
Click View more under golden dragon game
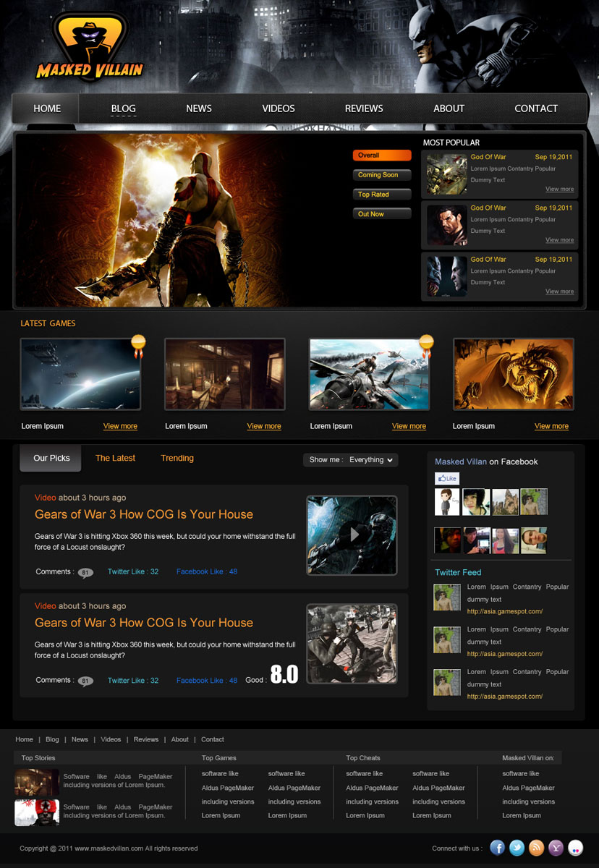point(551,427)
